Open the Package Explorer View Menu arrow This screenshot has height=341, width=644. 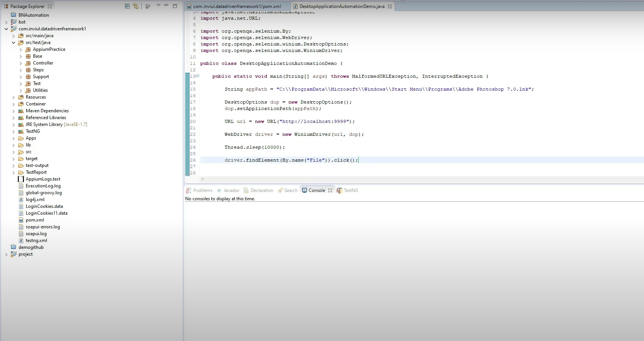pos(158,5)
